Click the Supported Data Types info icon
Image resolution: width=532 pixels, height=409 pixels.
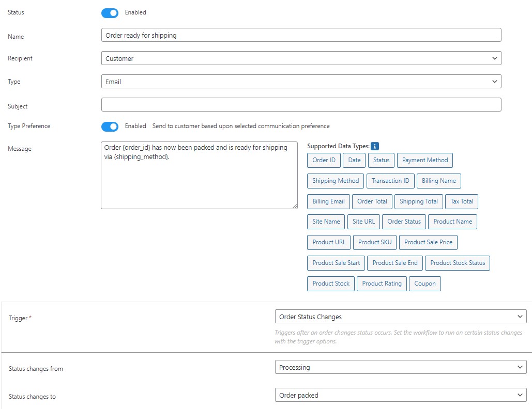click(374, 146)
